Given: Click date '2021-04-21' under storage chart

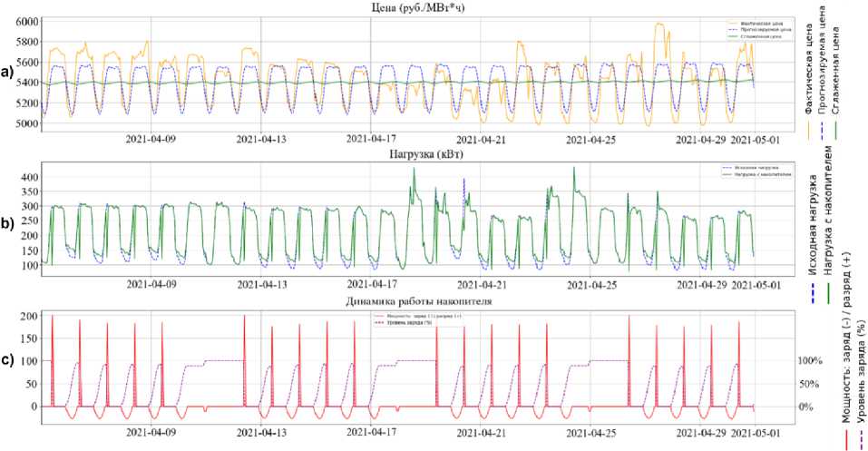Looking at the screenshot, I should (481, 433).
